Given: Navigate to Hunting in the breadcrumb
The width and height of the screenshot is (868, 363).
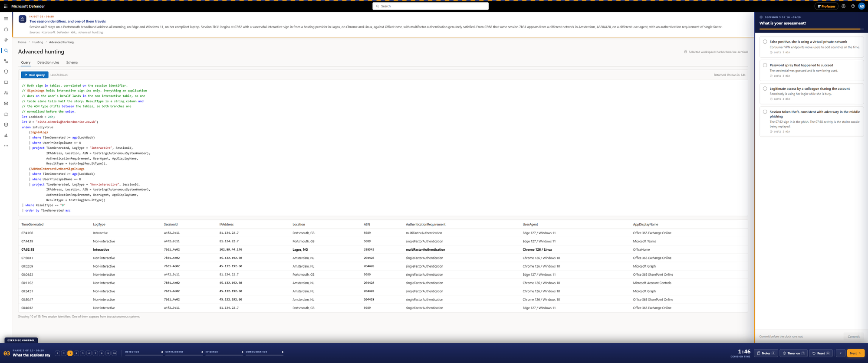Looking at the screenshot, I should tap(38, 42).
